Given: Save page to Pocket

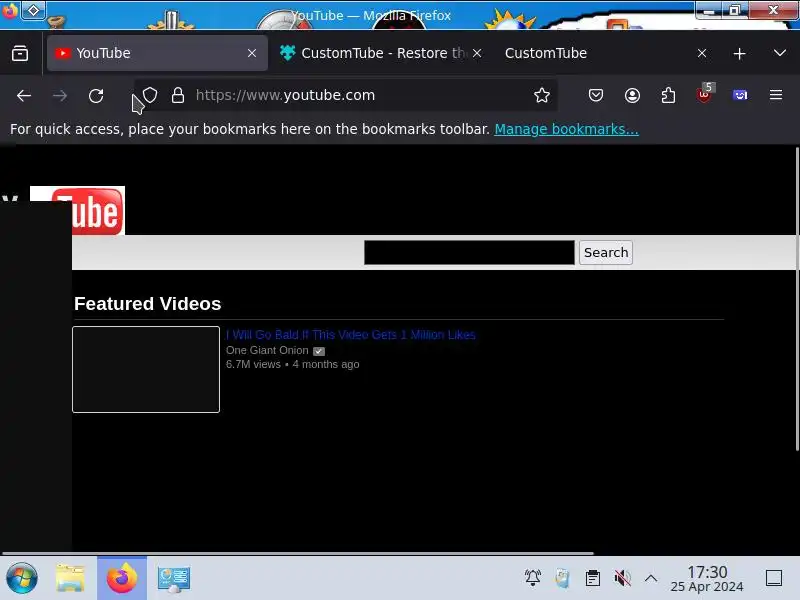Looking at the screenshot, I should (x=596, y=95).
